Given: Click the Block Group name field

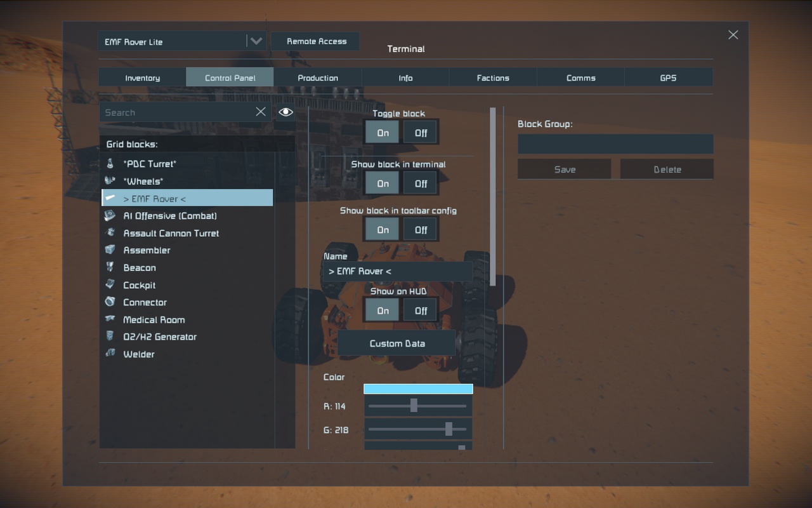Looking at the screenshot, I should point(615,144).
